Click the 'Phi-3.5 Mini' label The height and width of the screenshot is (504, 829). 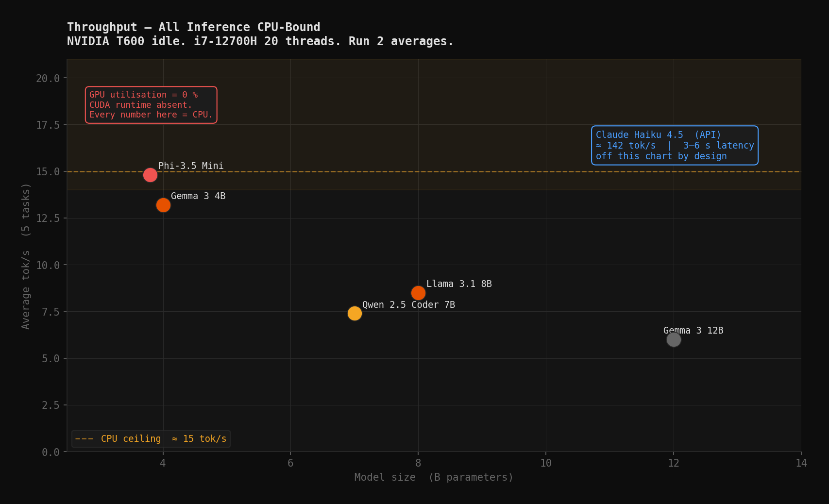coord(191,166)
